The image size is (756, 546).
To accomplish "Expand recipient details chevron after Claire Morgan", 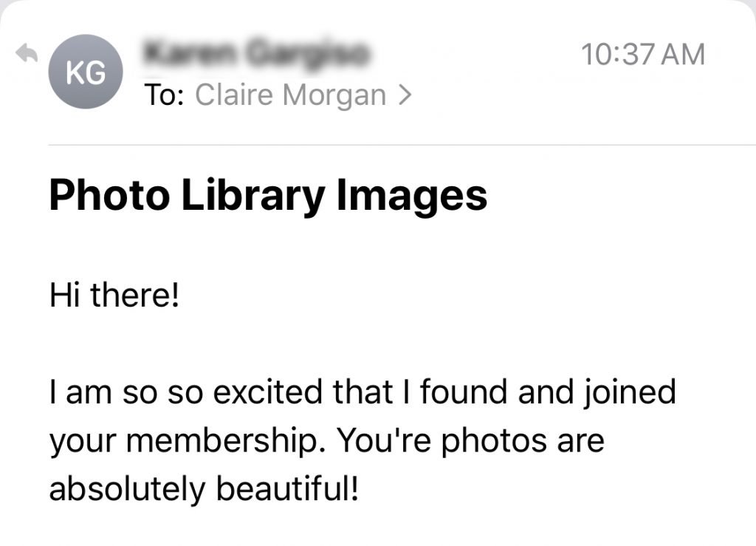I will click(x=403, y=95).
